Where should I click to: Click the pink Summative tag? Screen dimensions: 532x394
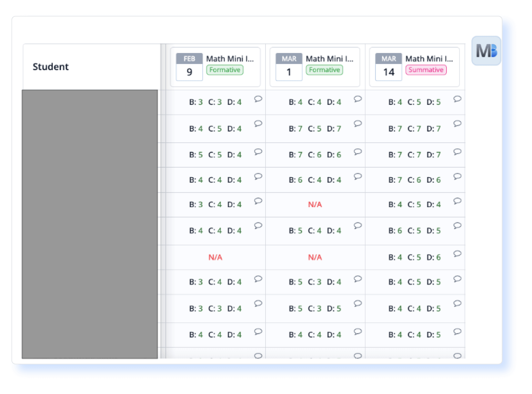pos(426,70)
